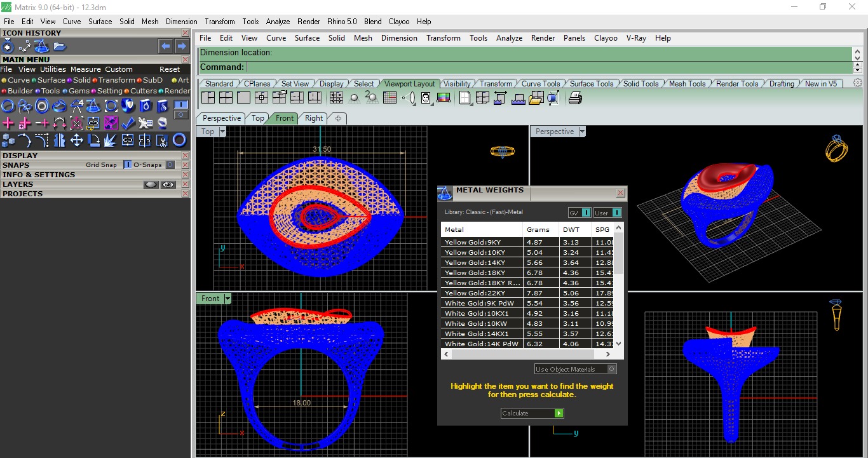Viewport: 868px width, 458px height.
Task: Switch to the Right viewport tab
Action: (314, 118)
